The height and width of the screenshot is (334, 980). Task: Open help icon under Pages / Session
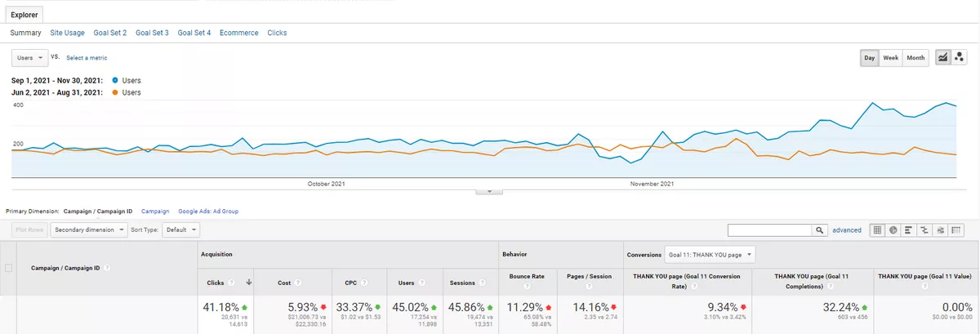(x=590, y=287)
